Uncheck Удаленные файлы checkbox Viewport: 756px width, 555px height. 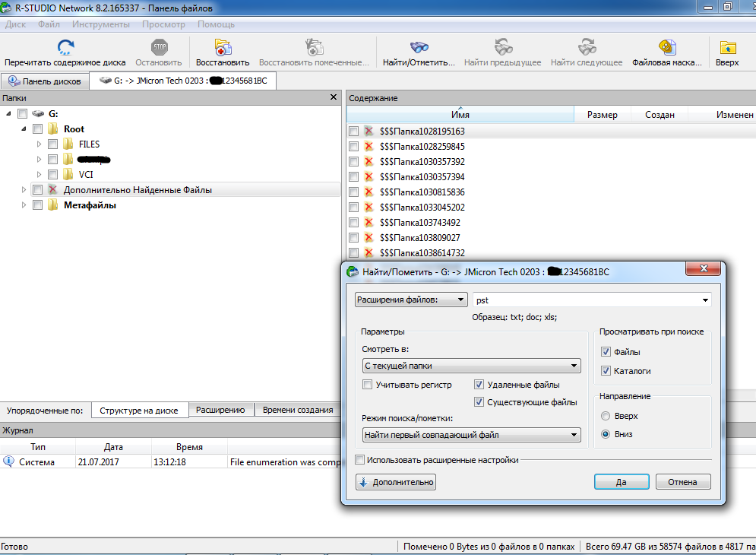tap(479, 385)
